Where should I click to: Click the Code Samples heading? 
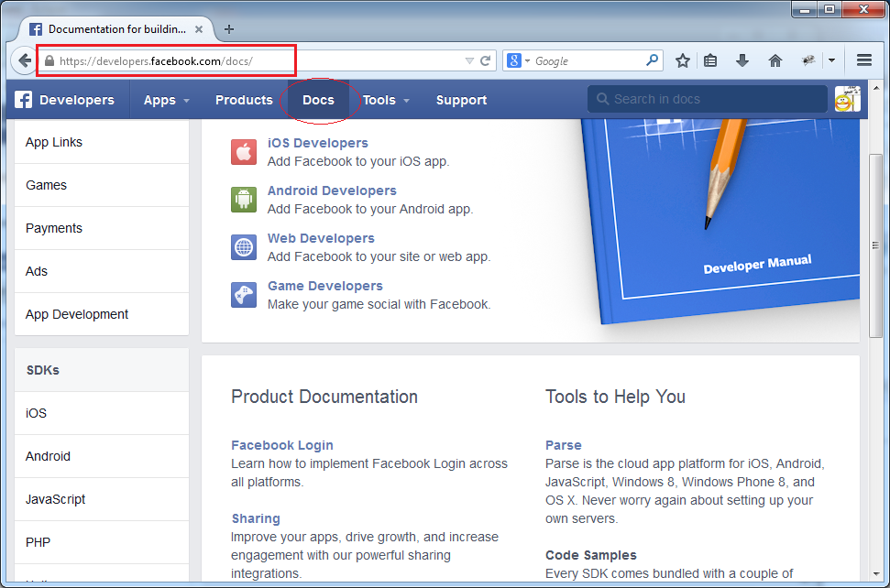point(591,555)
